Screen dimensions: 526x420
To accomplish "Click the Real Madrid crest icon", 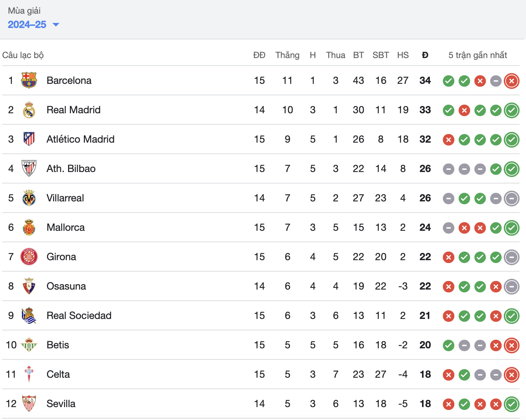I will click(29, 110).
